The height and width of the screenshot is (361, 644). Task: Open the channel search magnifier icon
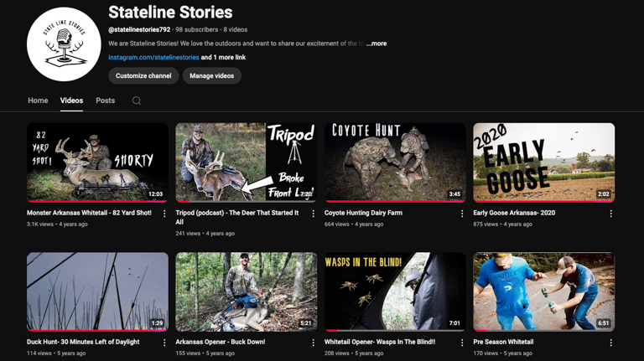click(137, 101)
